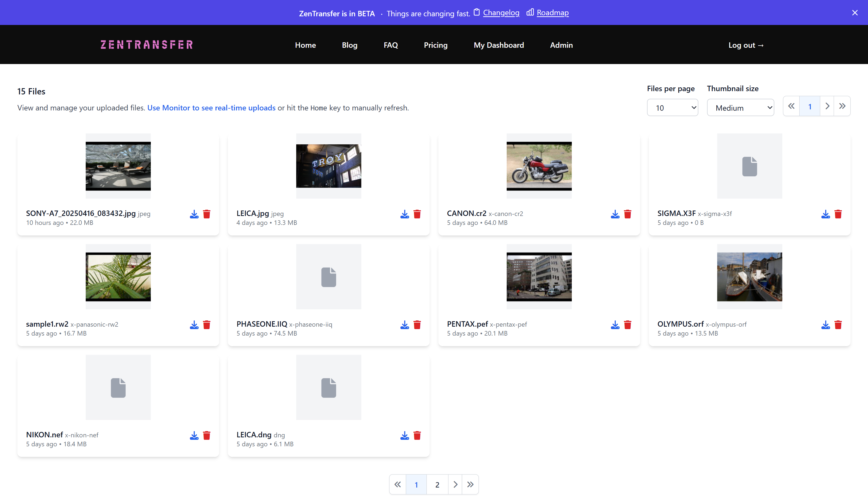Delete LEICA.jpg using its trash icon
This screenshot has width=868, height=503.
click(417, 214)
